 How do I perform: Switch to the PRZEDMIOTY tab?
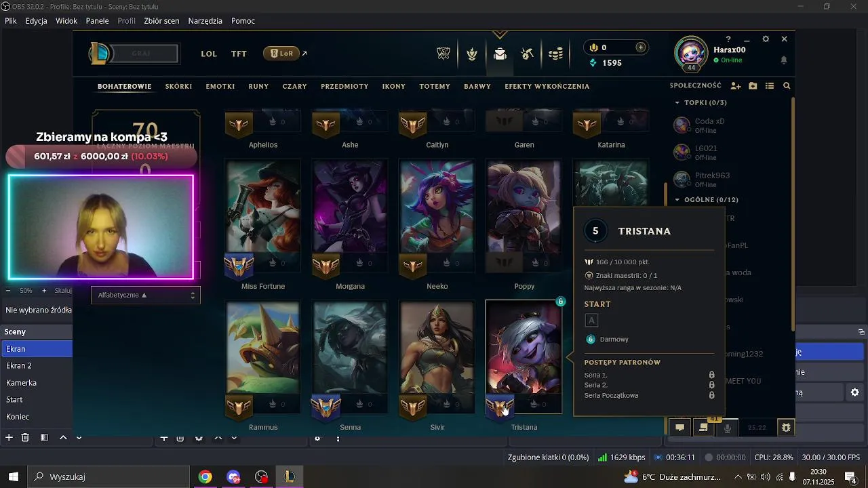344,87
